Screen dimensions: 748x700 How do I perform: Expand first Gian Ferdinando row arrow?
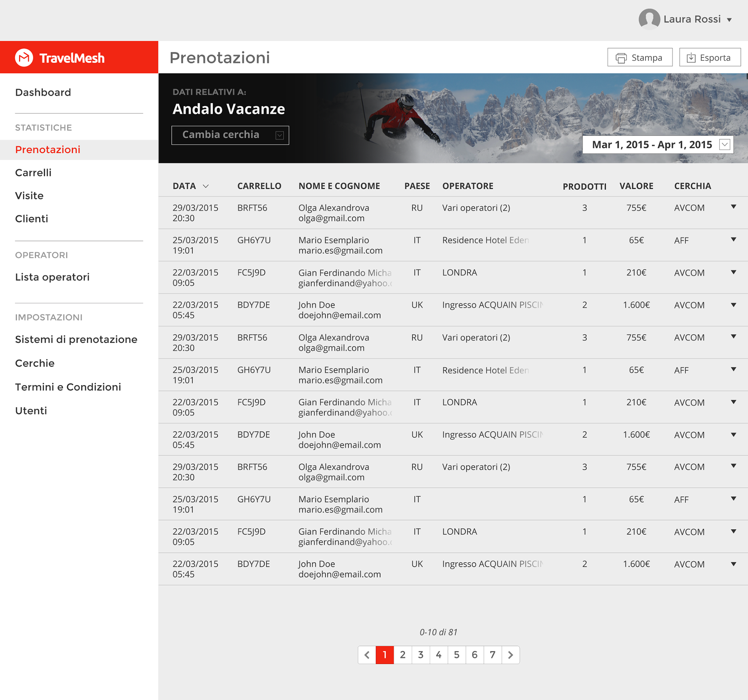pos(733,272)
